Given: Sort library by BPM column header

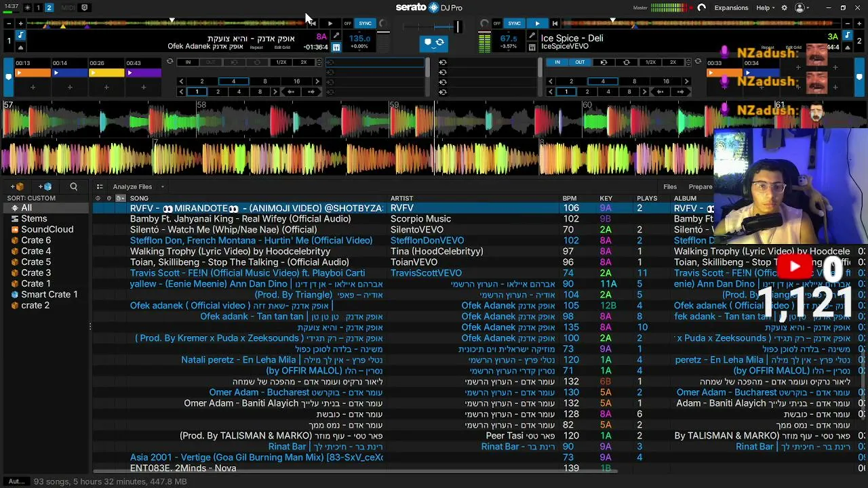Looking at the screenshot, I should pyautogui.click(x=570, y=198).
